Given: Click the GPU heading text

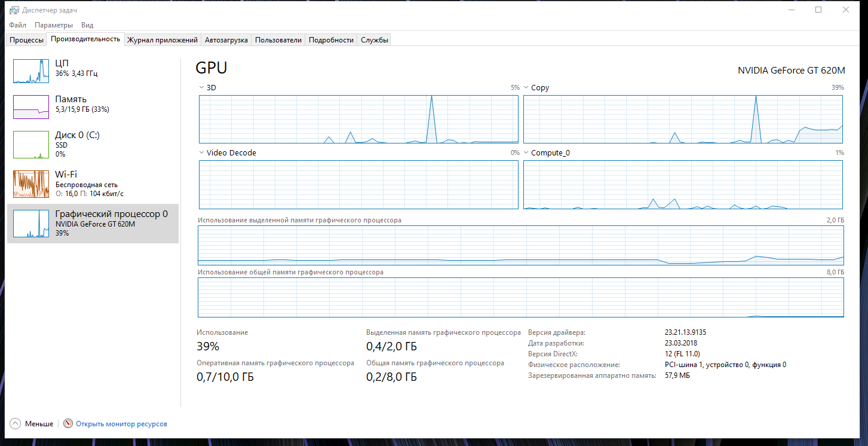Looking at the screenshot, I should click(211, 68).
